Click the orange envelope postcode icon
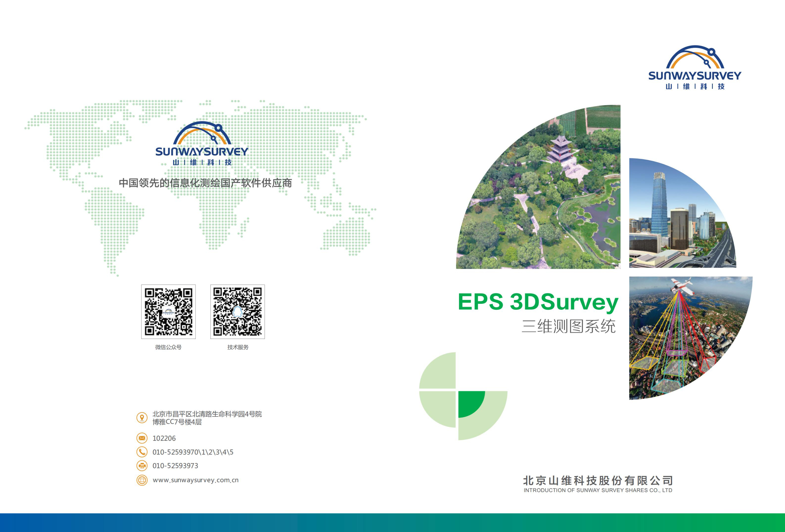This screenshot has height=532, width=785. tap(142, 438)
